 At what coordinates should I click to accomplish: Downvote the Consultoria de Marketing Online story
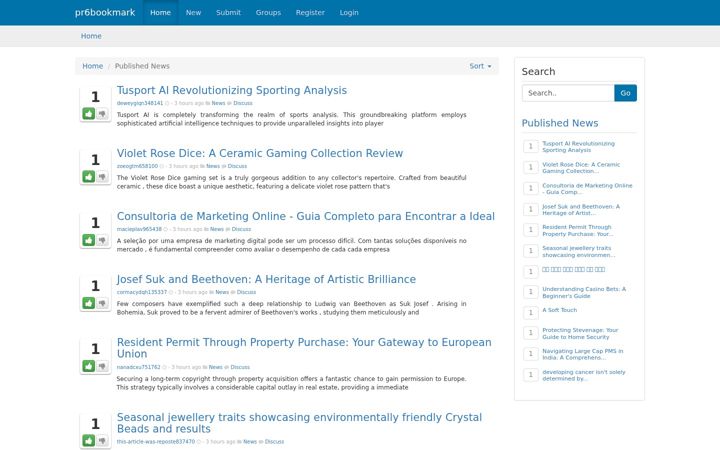click(x=102, y=240)
